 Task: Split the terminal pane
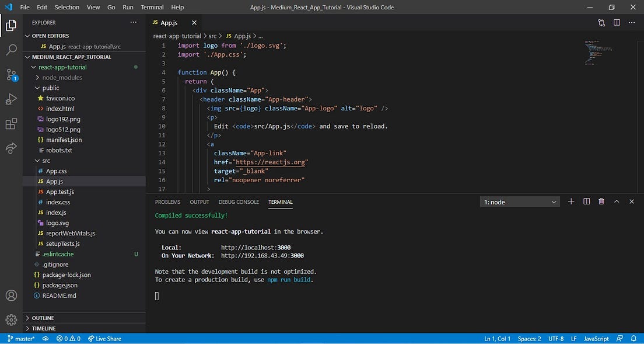[x=586, y=201]
